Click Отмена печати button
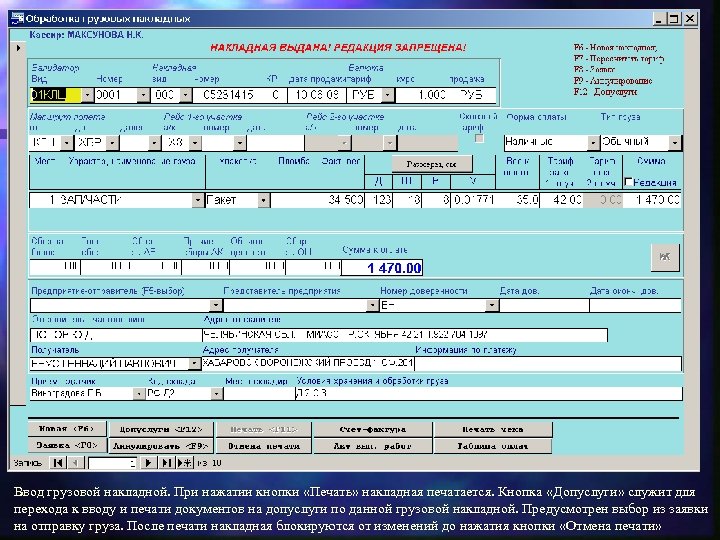This screenshot has width=720, height=540. click(264, 446)
